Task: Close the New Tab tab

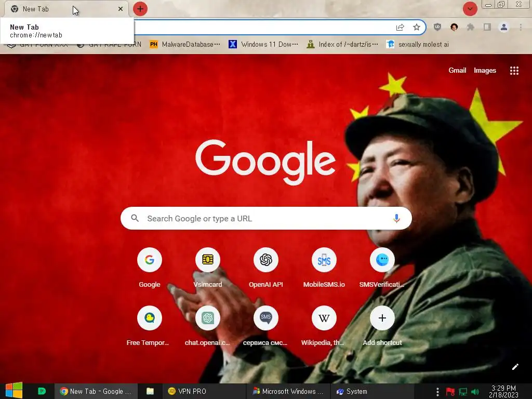Action: pos(121,9)
